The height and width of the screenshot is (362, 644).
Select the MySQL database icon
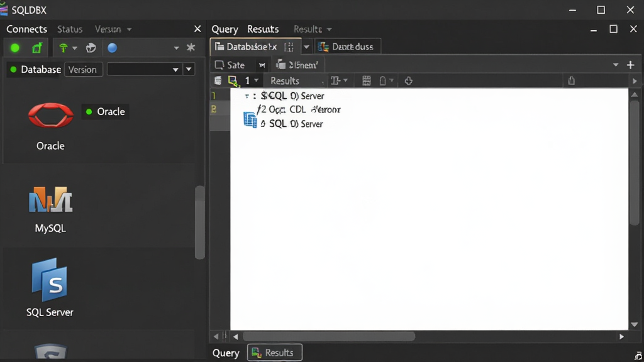50,199
